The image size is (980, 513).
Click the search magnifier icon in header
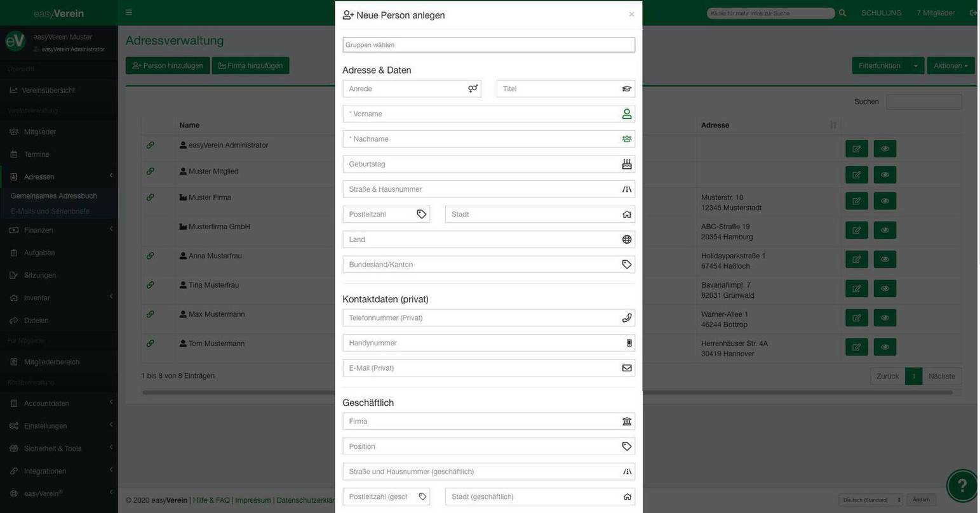pos(842,13)
